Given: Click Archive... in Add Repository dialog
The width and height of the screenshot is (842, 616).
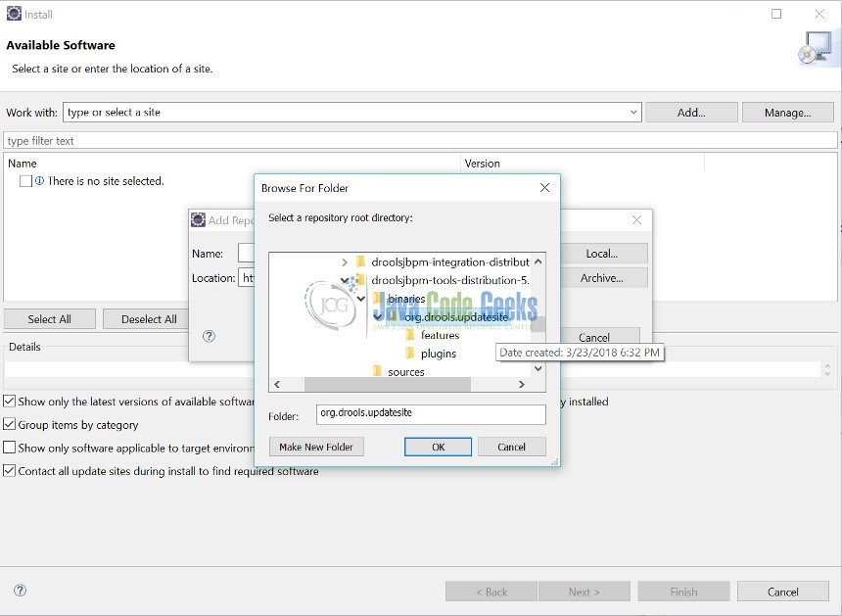Looking at the screenshot, I should click(x=601, y=278).
